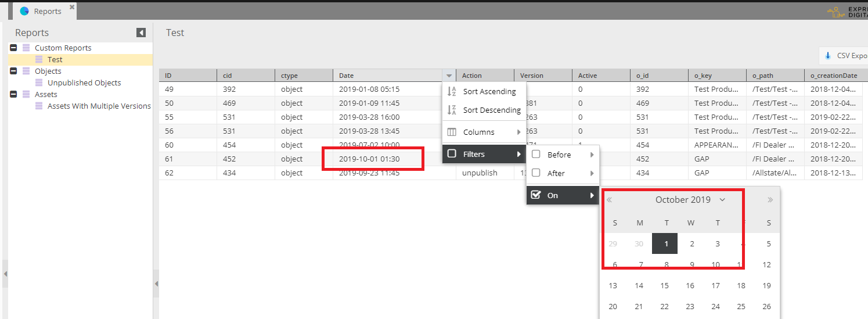The image size is (868, 319).
Task: Sort by the ID column header
Action: (188, 76)
